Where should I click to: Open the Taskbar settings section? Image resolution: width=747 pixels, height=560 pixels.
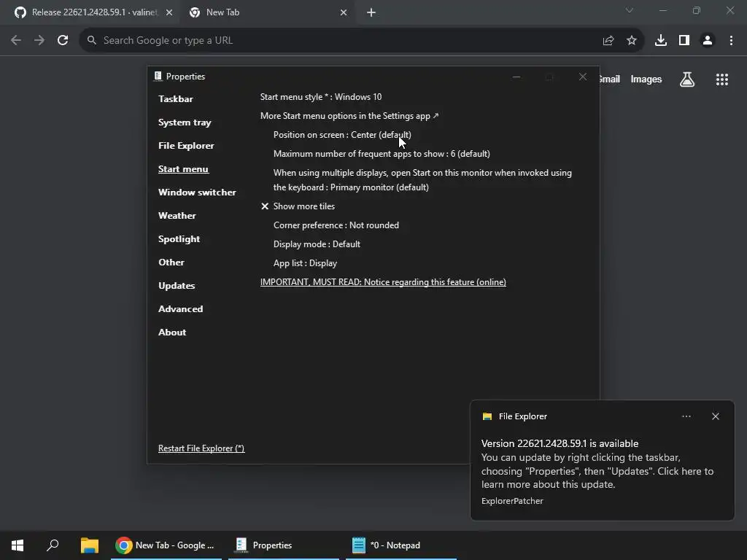[x=175, y=99]
